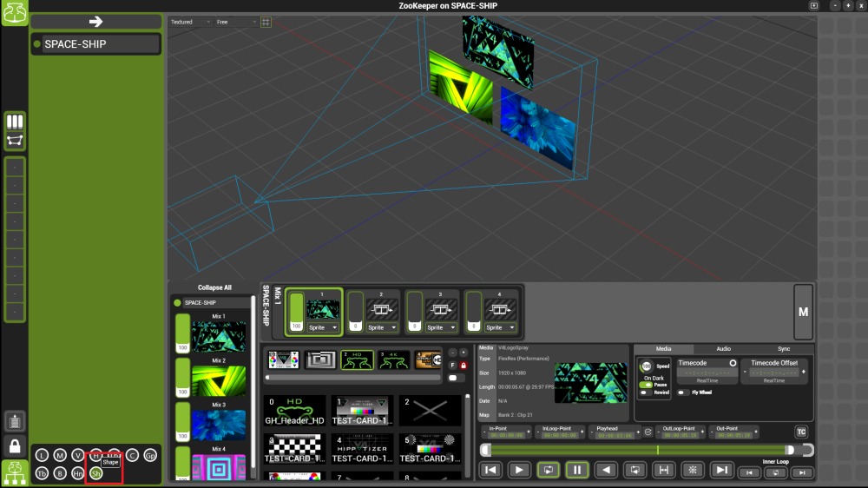Click the loop sync icon beside Playhead

pos(648,432)
